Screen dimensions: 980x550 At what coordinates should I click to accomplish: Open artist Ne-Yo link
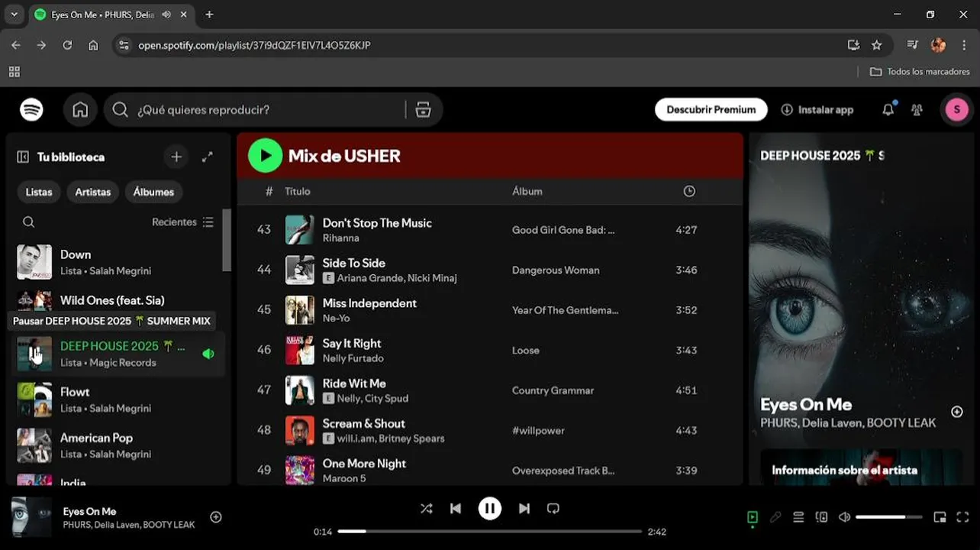click(336, 319)
